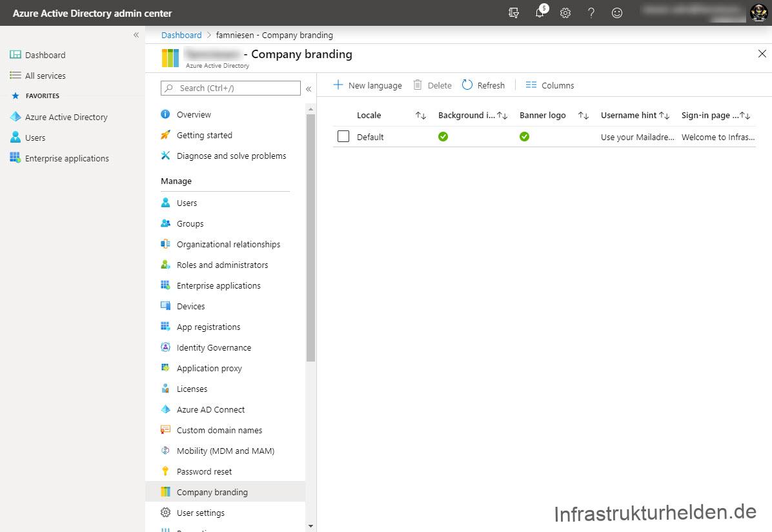Open the Columns chooser
This screenshot has height=532, width=772.
pyautogui.click(x=549, y=85)
